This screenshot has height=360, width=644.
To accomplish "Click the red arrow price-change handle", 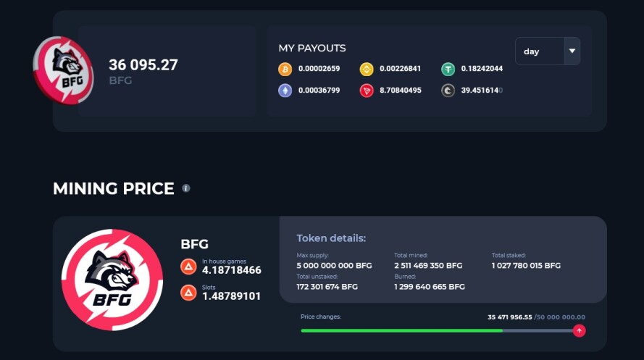I will click(x=579, y=330).
